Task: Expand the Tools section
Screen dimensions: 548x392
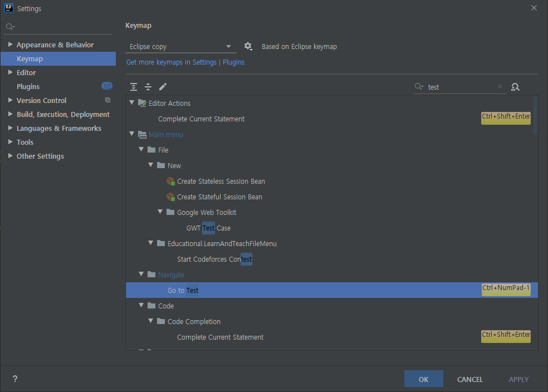Action: tap(11, 142)
